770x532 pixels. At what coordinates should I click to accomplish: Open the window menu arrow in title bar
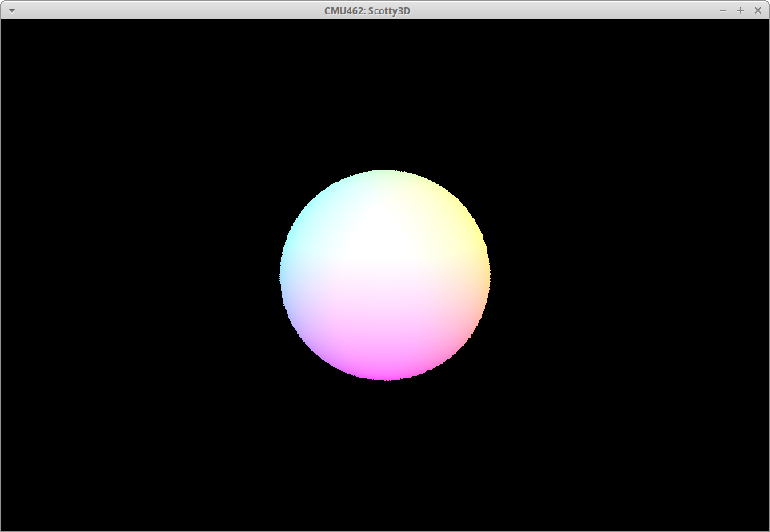click(x=12, y=10)
